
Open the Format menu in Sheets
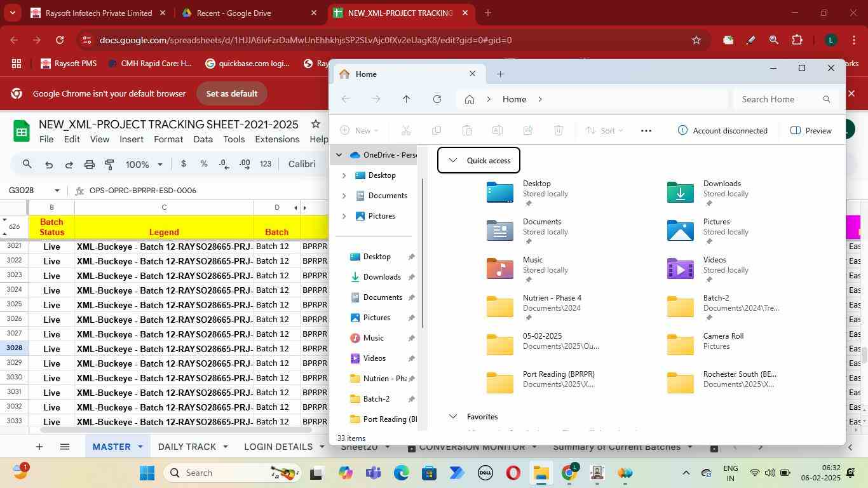168,139
